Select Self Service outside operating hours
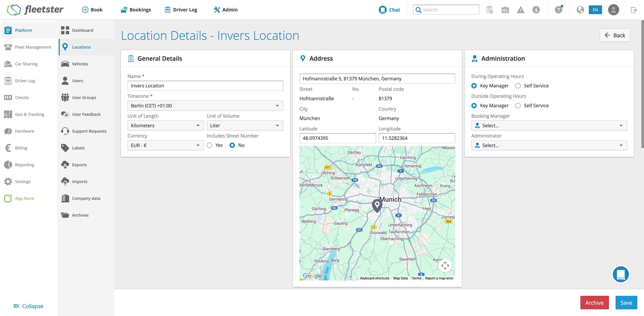644x316 pixels. pos(518,105)
